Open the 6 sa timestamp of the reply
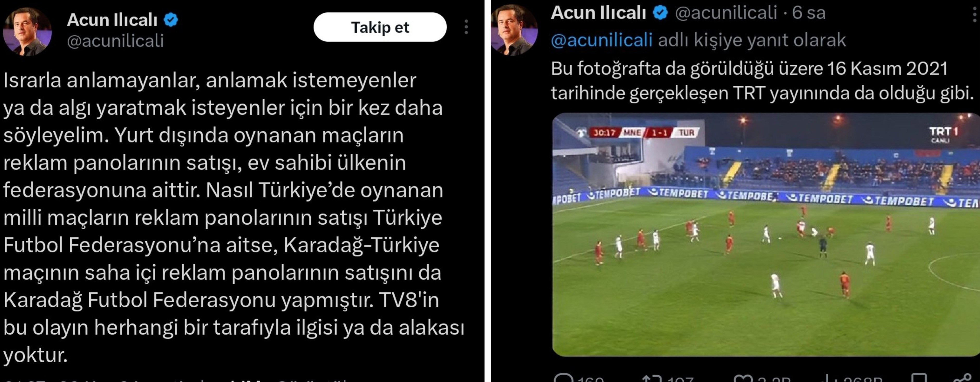 coord(809,13)
